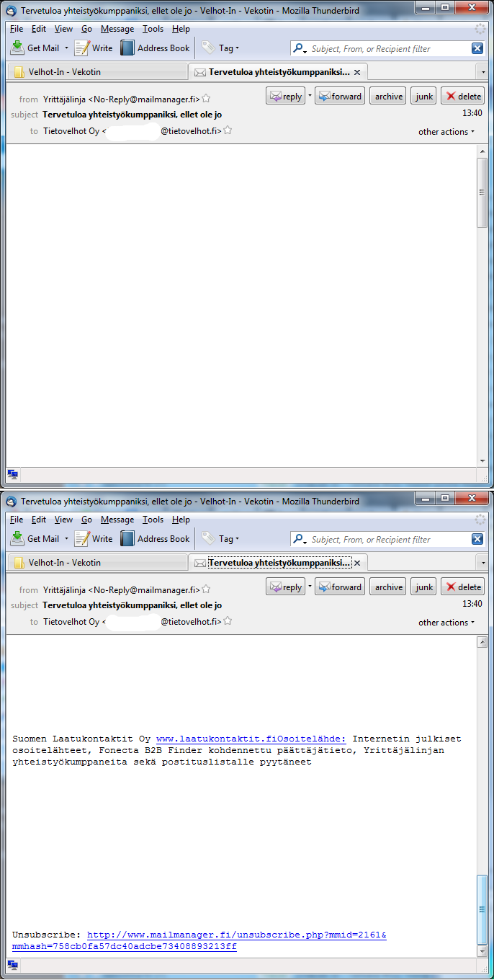This screenshot has width=494, height=980.
Task: Clear search filter with X in top window
Action: (477, 48)
